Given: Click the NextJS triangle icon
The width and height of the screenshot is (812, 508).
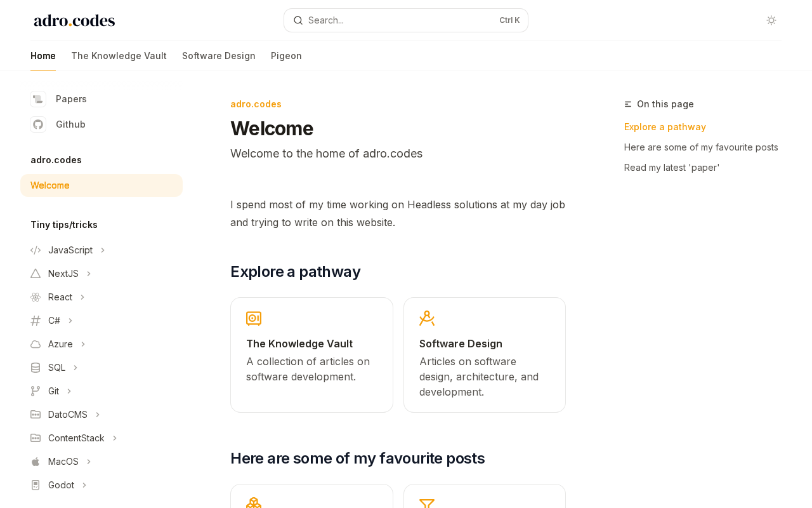Looking at the screenshot, I should 36,274.
